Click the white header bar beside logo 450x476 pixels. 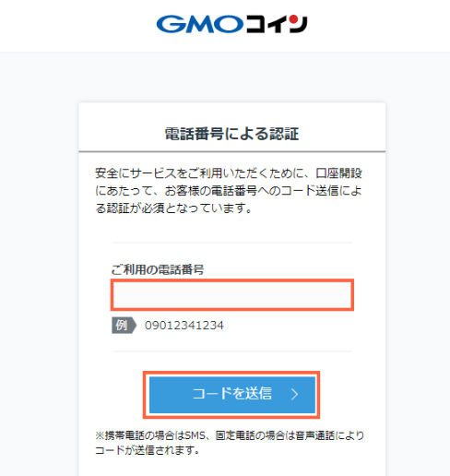click(x=77, y=26)
